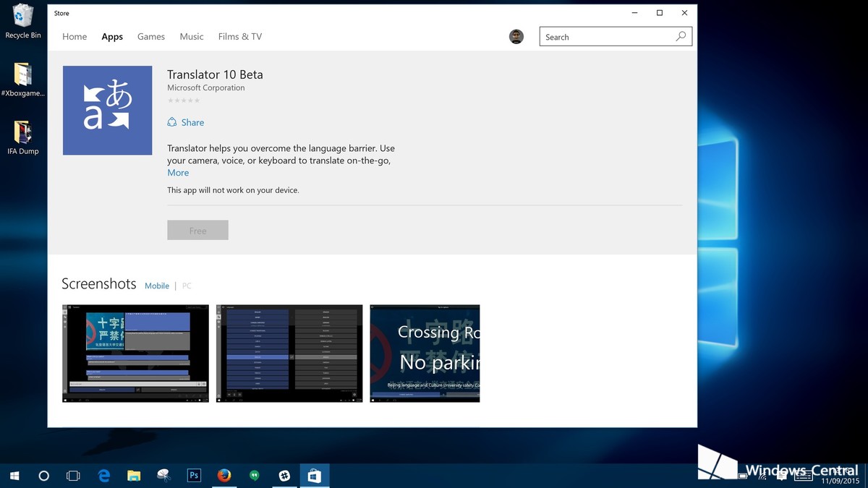Open the Store icon in taskbar
Viewport: 868px width, 488px height.
click(314, 476)
